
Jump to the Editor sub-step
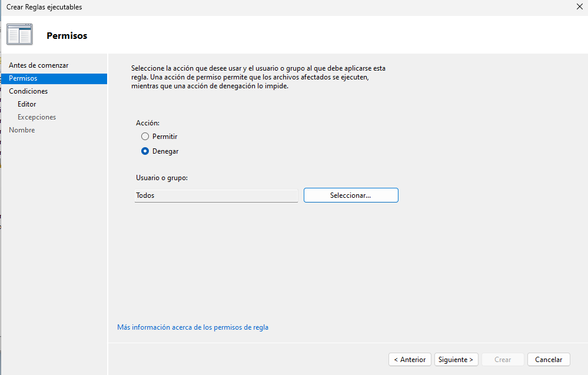[27, 104]
